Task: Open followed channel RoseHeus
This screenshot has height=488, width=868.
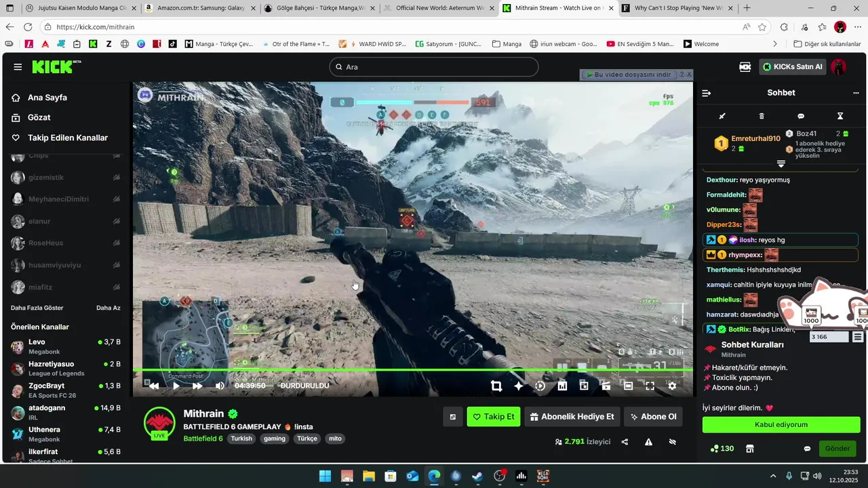Action: tap(65, 243)
